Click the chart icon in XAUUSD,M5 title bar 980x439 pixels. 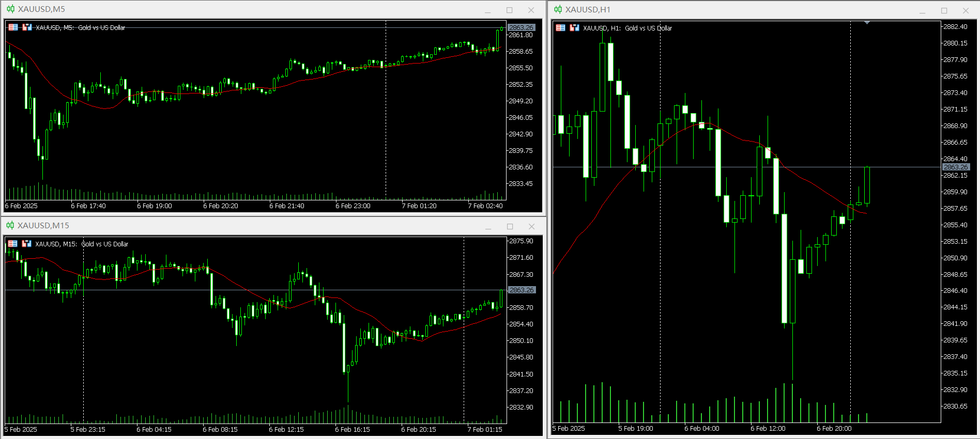[11, 9]
